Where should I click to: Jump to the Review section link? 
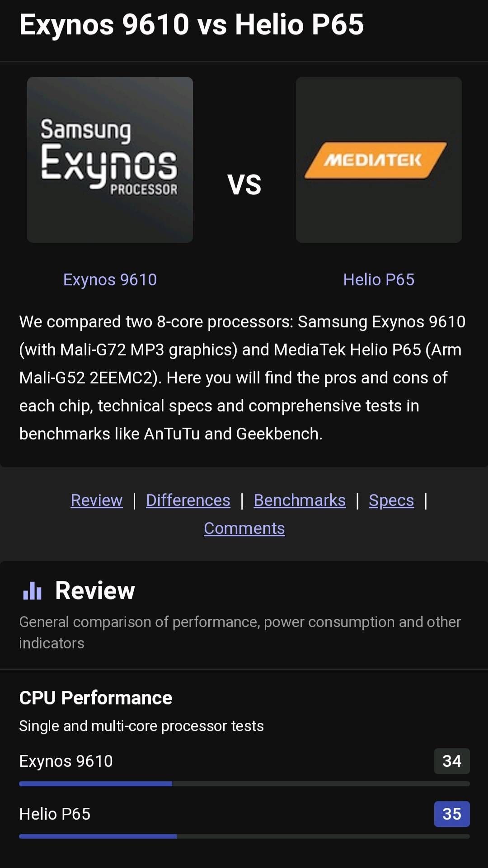click(x=97, y=500)
